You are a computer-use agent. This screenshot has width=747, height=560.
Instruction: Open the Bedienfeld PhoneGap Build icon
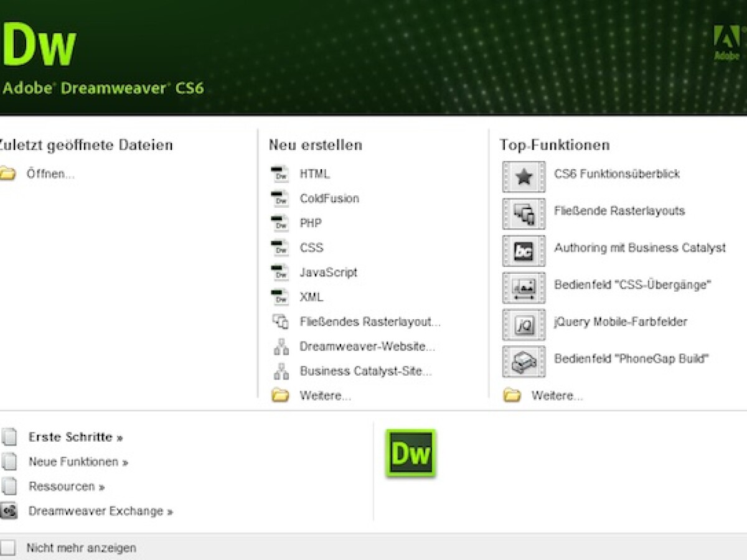pos(523,361)
